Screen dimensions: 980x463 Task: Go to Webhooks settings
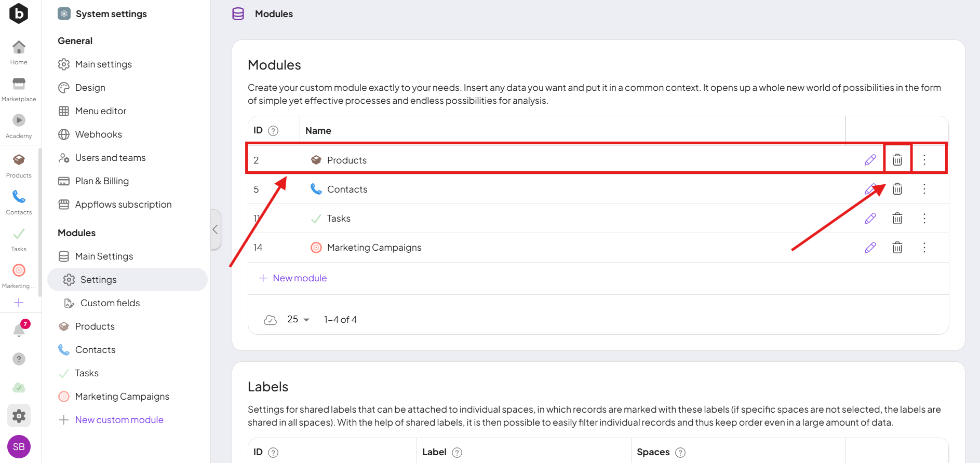98,134
